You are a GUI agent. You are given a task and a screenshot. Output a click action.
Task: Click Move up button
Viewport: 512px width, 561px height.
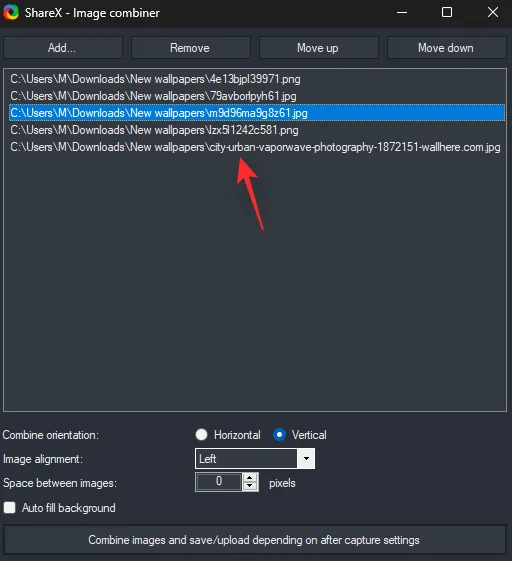(x=318, y=48)
